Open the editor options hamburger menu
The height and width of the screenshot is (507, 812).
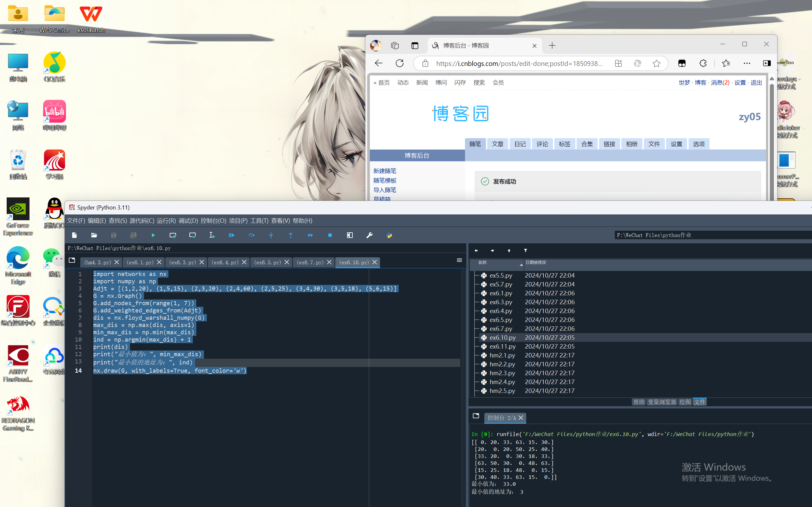tap(459, 260)
